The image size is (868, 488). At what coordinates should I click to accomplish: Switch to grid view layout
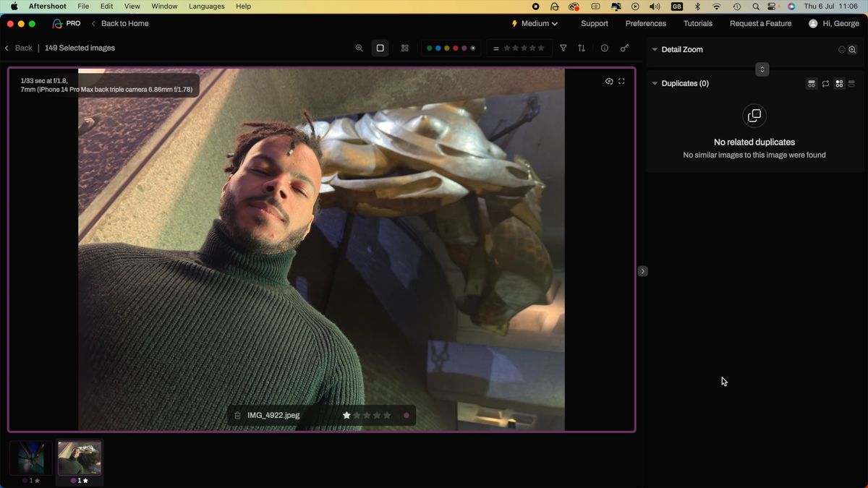point(404,48)
